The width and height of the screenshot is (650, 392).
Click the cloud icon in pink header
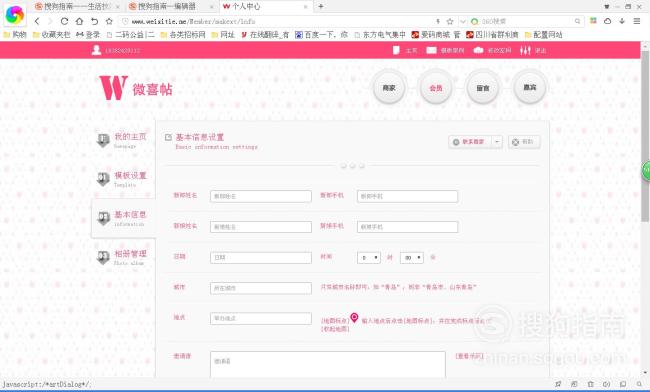click(478, 50)
